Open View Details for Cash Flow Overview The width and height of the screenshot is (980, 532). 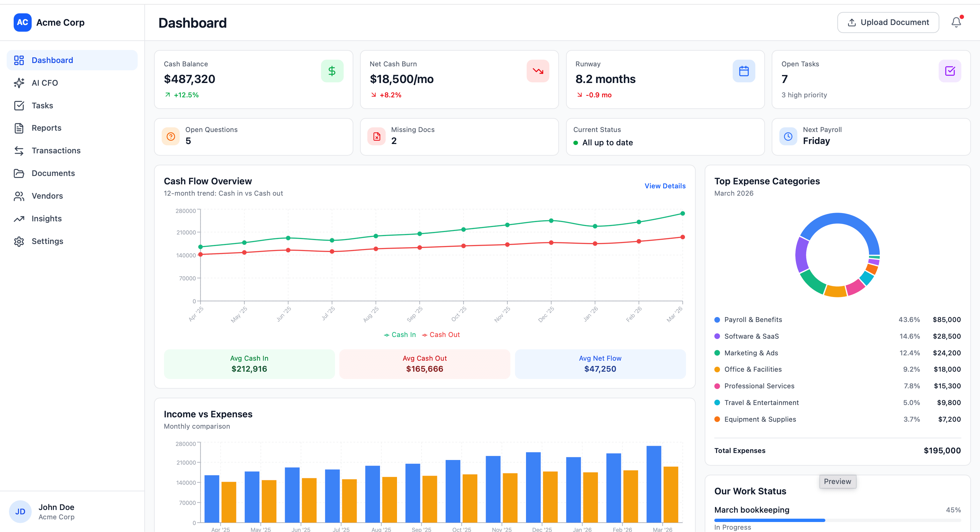coord(665,186)
